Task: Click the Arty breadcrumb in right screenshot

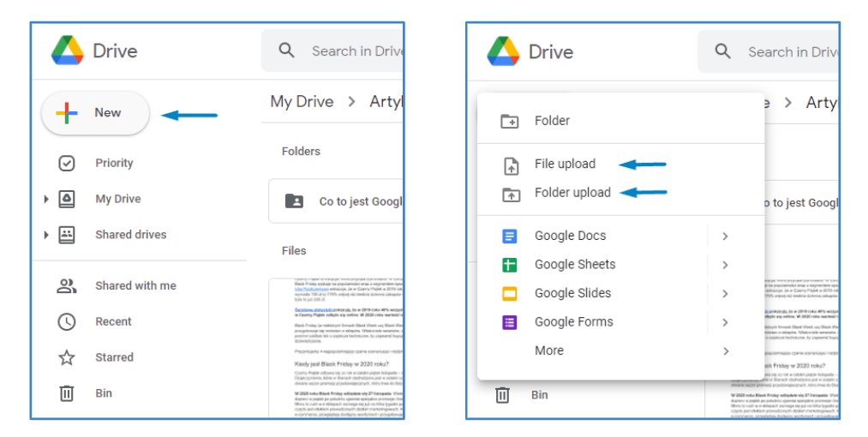Action: click(822, 103)
